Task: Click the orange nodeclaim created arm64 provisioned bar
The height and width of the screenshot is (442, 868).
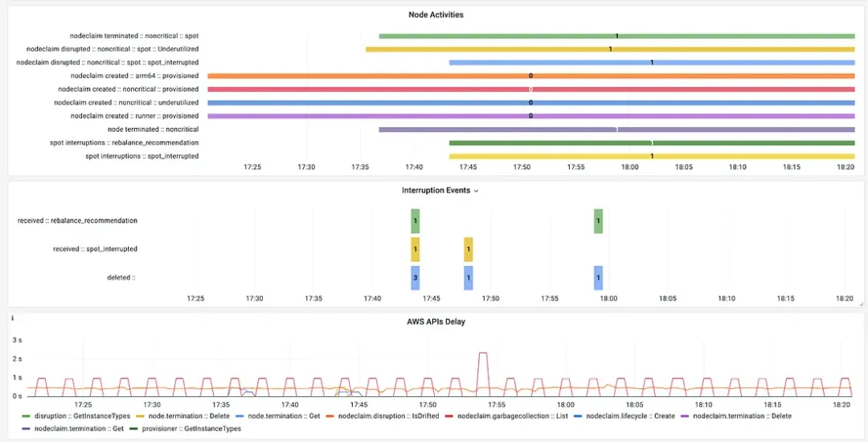Action: [531, 76]
